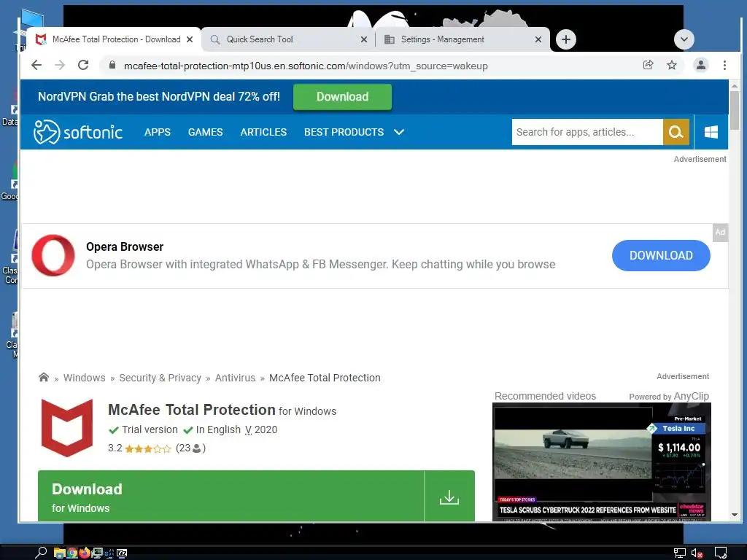Image resolution: width=747 pixels, height=560 pixels.
Task: Open a new browser tab
Action: (x=566, y=39)
